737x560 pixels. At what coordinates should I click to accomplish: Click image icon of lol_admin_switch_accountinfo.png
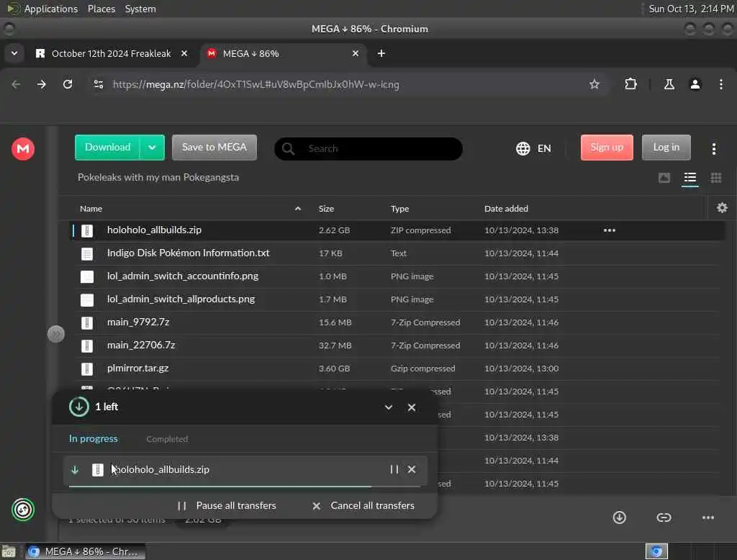(87, 276)
